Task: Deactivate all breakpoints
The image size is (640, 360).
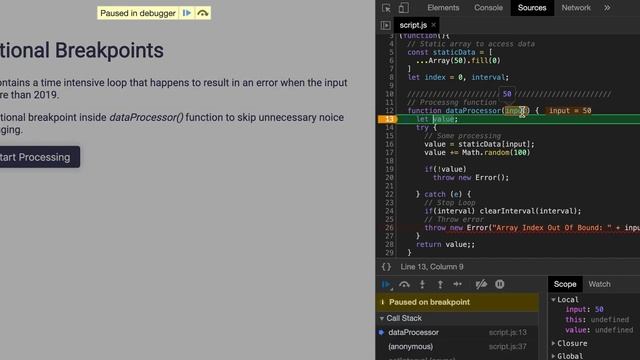Action: coord(481,284)
